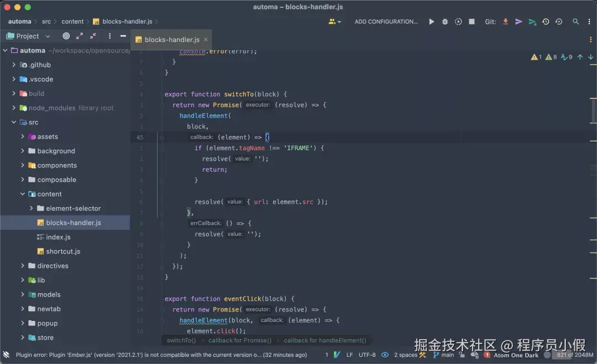Jump to next warning using down arrow icon
The width and height of the screenshot is (597, 364).
pyautogui.click(x=590, y=56)
